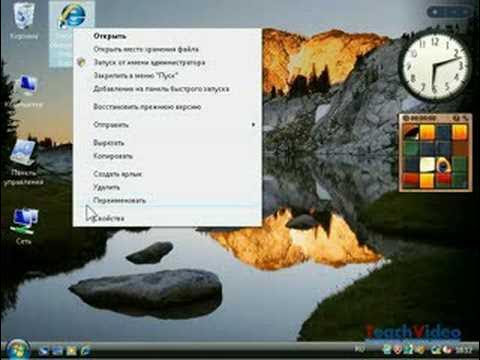Click the language indicator on the taskbar
This screenshot has width=480, height=360.
point(359,350)
